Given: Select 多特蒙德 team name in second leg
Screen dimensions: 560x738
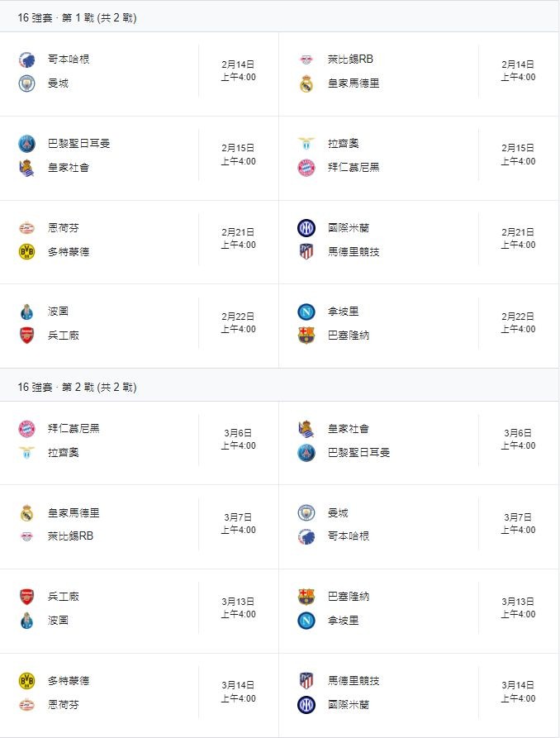Looking at the screenshot, I should pos(69,681).
